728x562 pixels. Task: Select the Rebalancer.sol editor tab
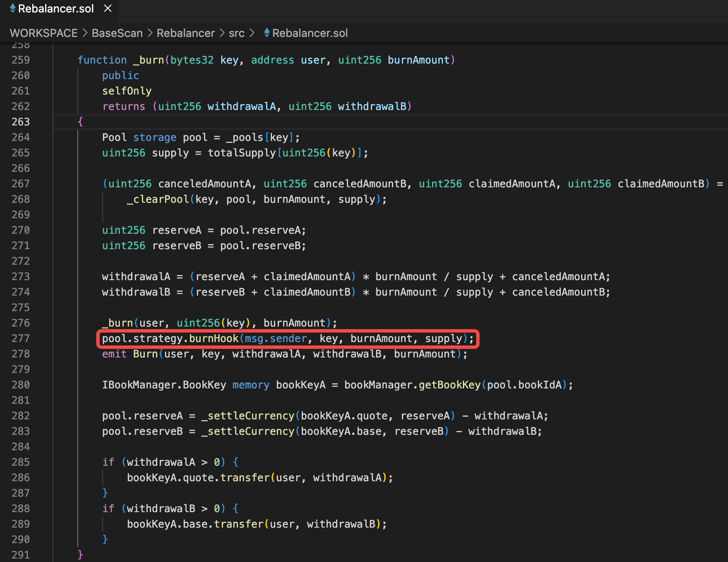pos(59,10)
